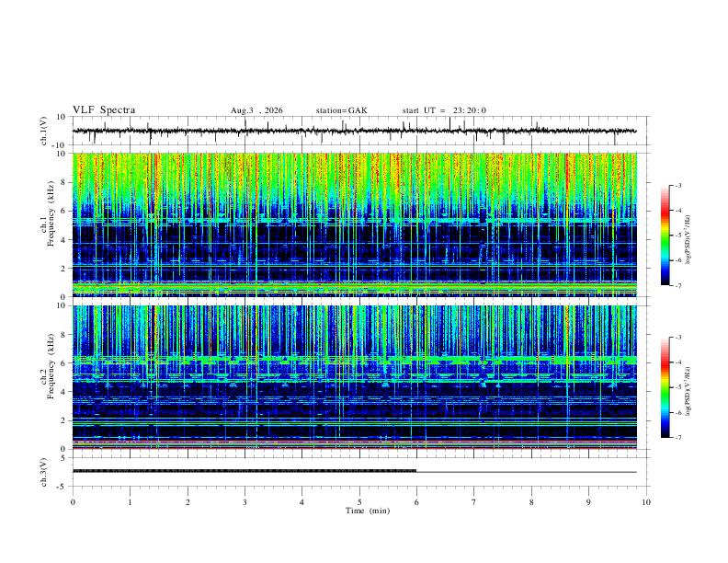Click the Time (min) axis title

click(368, 511)
